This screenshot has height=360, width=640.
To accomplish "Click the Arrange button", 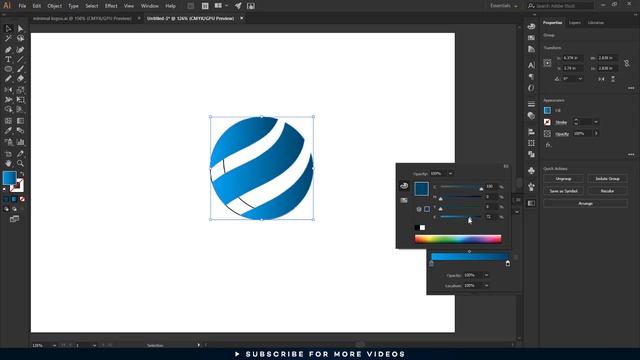I will 585,203.
